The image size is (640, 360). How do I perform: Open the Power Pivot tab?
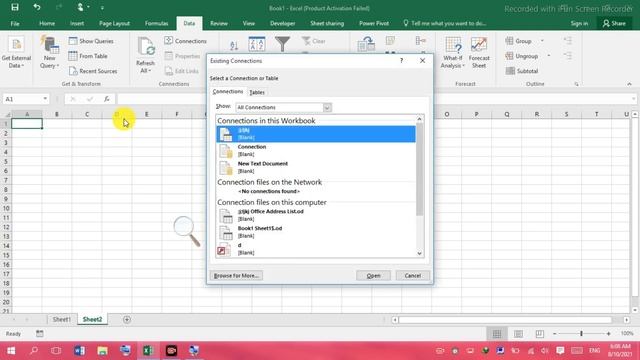click(374, 23)
